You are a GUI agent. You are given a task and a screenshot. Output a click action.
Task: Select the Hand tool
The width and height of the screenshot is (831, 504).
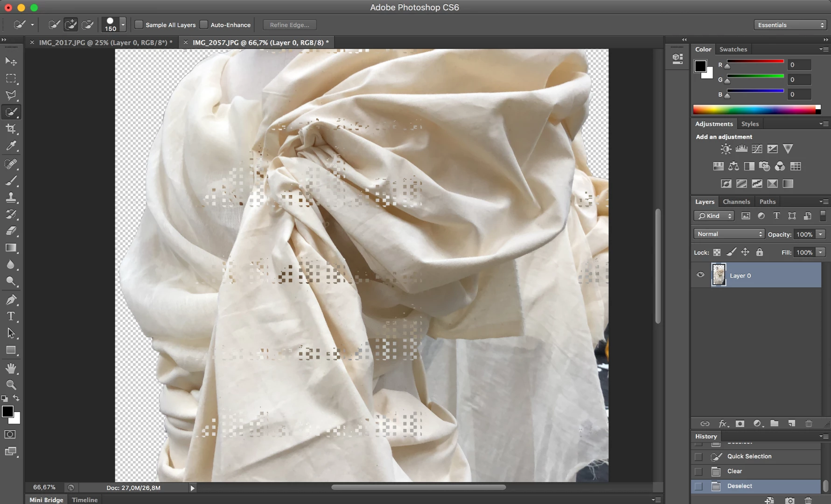pyautogui.click(x=11, y=368)
